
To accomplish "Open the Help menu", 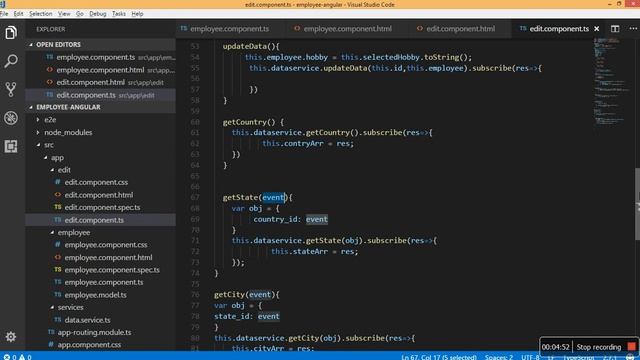I will point(137,14).
